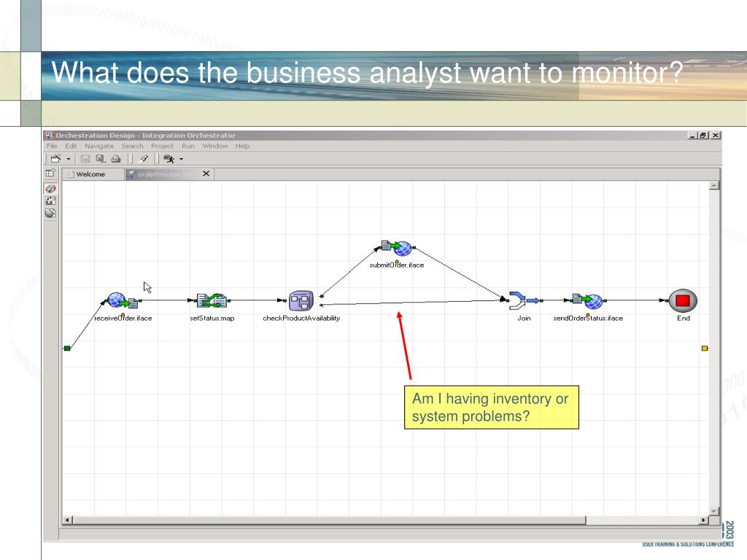Select the red End node icon
The image size is (747, 560).
pos(683,300)
